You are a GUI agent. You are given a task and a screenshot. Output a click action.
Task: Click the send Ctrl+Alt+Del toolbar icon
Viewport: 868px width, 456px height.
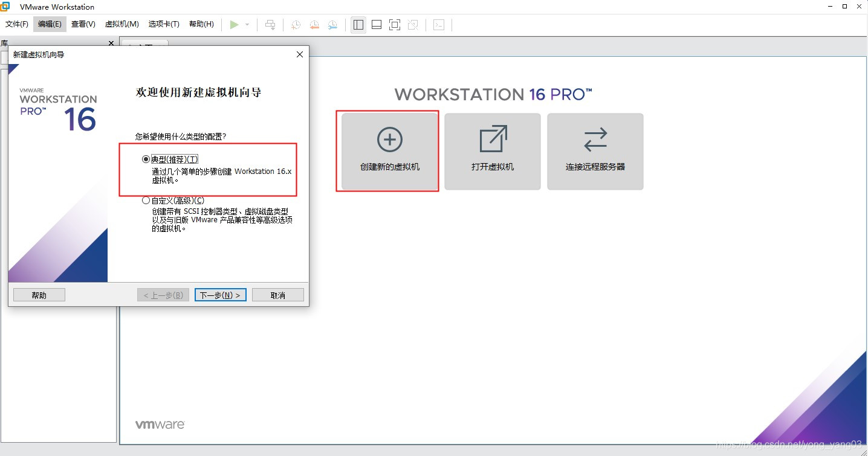click(x=270, y=25)
